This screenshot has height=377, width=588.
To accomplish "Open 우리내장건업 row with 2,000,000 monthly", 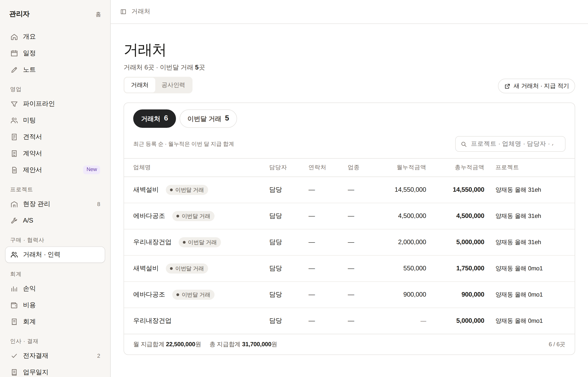I will point(349,242).
